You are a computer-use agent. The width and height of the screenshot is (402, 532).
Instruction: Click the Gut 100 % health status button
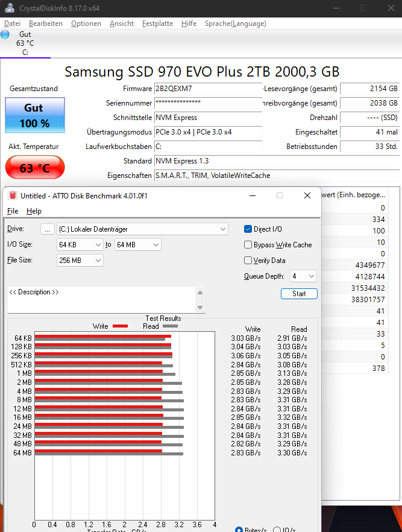pyautogui.click(x=35, y=115)
